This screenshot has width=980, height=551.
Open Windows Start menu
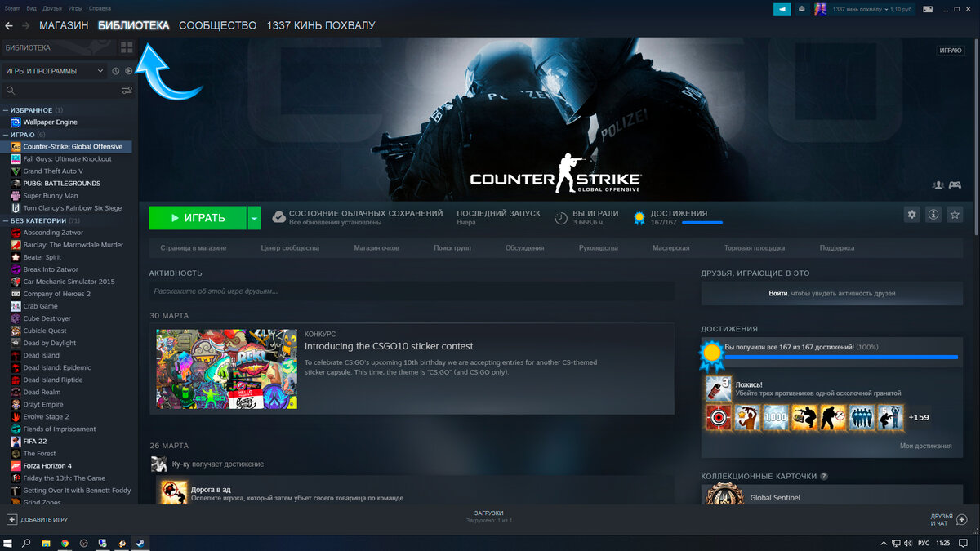coord(9,543)
